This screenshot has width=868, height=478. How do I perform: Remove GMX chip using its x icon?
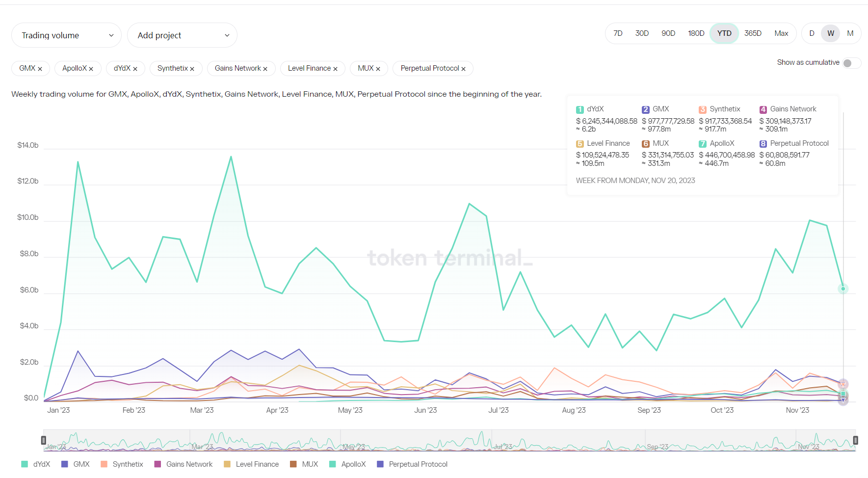point(40,69)
